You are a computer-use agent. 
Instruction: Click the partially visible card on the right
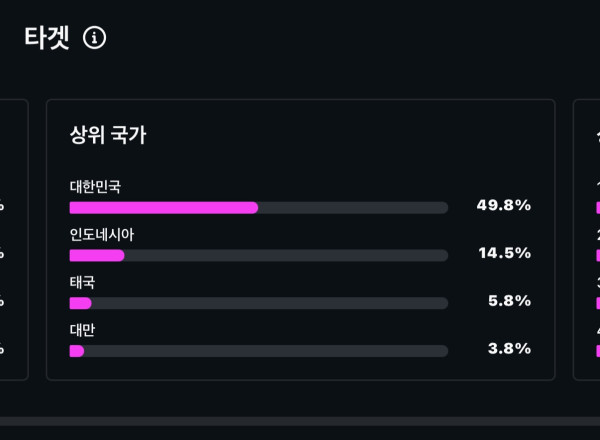coord(587,240)
